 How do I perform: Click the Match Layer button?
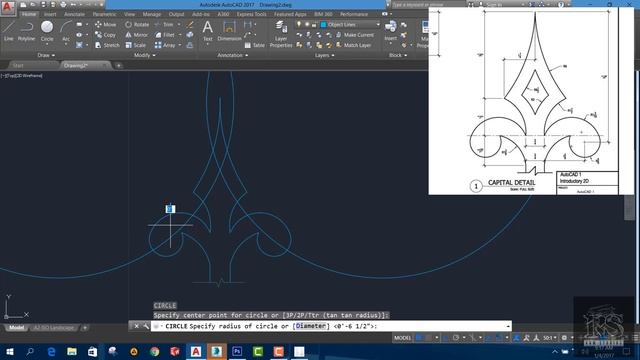353,45
